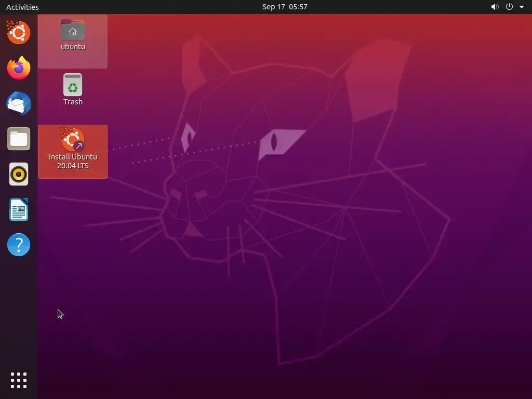Select Install Ubuntu 20.04 LTS desktop shortcut
Viewport: 532px width, 399px height.
[73, 152]
